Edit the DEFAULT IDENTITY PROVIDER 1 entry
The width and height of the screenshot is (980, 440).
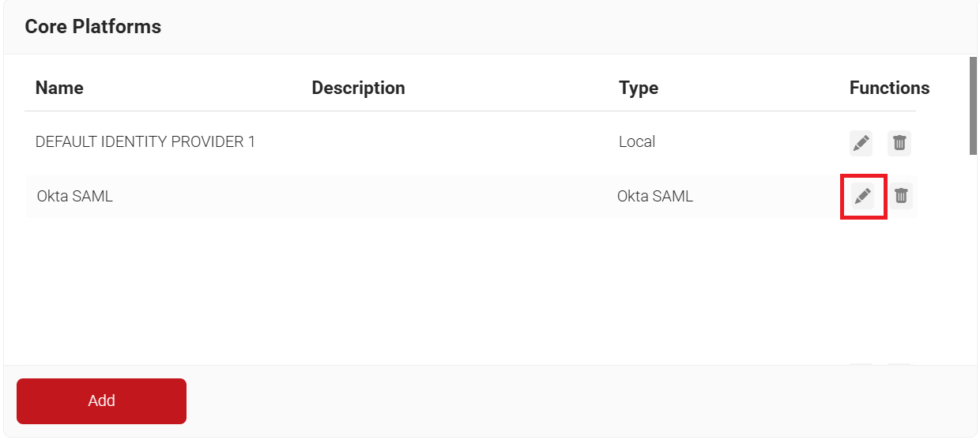pos(861,143)
